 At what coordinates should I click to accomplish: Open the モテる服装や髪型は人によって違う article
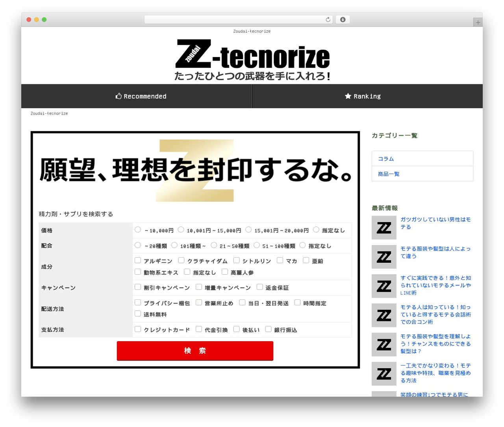435,252
